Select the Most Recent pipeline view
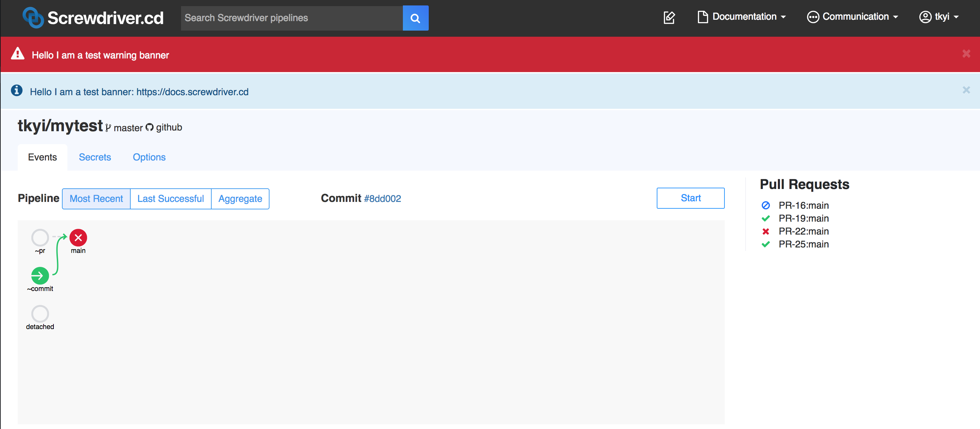 click(x=96, y=199)
